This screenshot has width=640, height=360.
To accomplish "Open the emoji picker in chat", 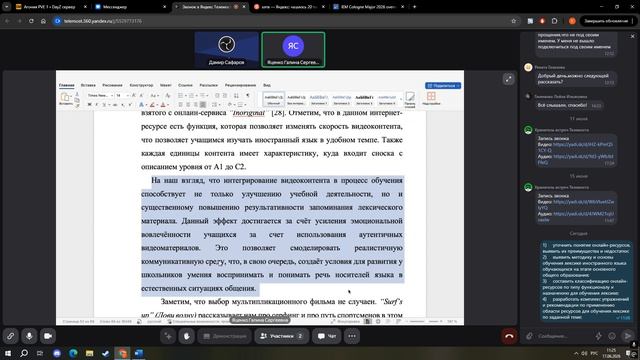I will (x=612, y=336).
